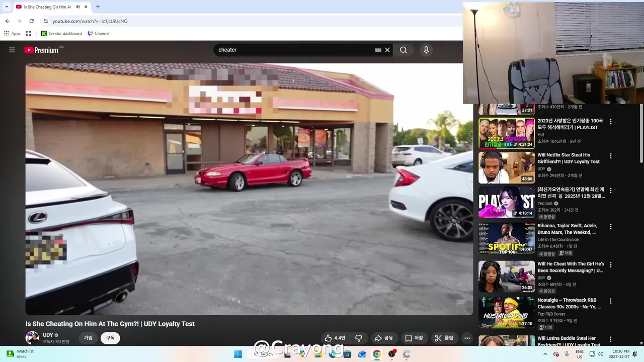Start voice search with microphone icon
644x362 pixels.
(426, 50)
